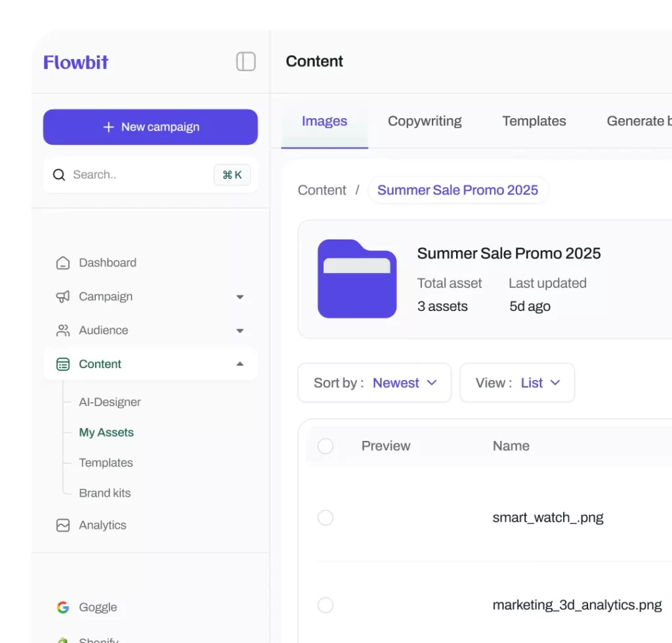
Task: Expand the Campaign submenu arrow
Action: tap(240, 297)
